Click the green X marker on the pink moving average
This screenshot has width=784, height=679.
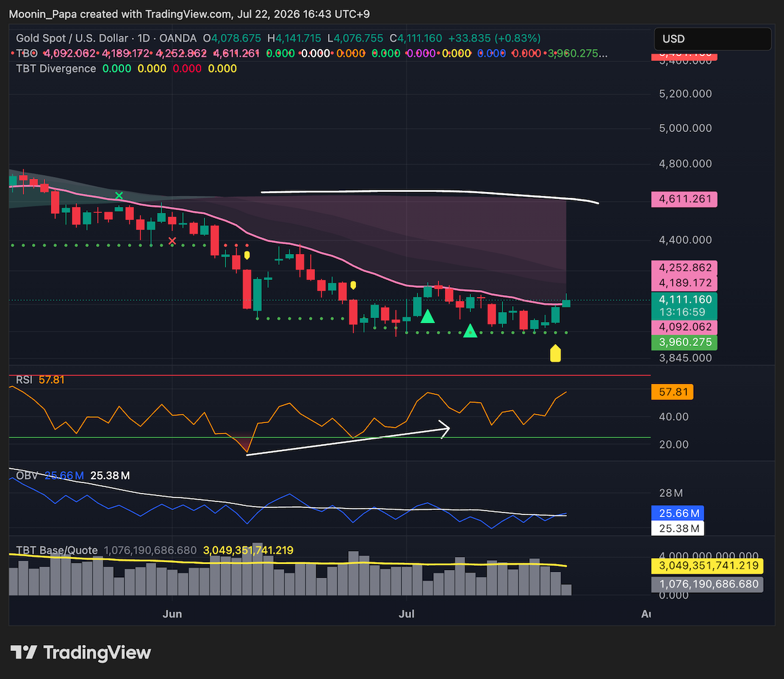tap(119, 195)
